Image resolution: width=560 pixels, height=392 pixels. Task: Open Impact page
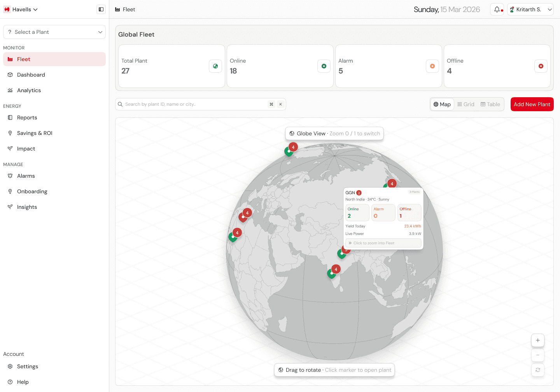coord(54,149)
